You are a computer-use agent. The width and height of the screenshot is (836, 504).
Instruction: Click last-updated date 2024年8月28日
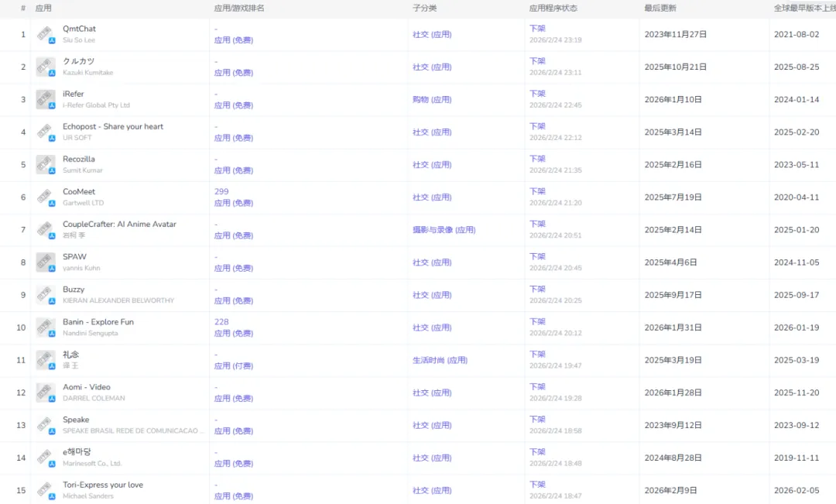pos(673,458)
